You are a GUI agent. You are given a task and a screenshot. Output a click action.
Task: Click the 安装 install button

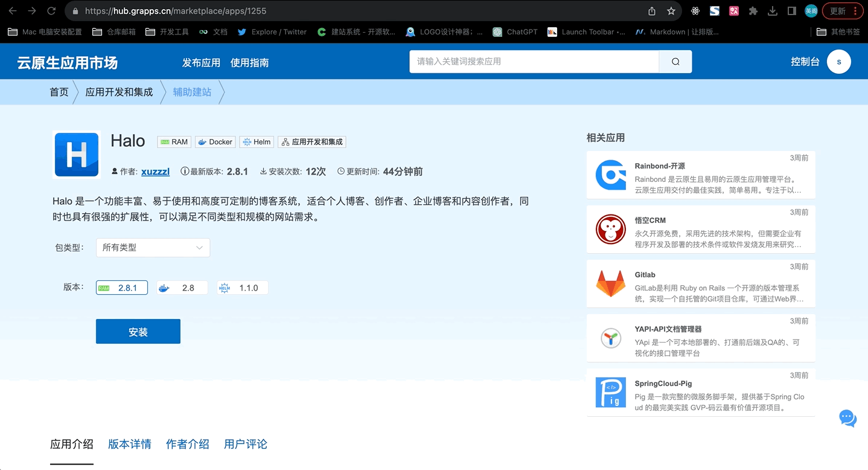click(138, 332)
